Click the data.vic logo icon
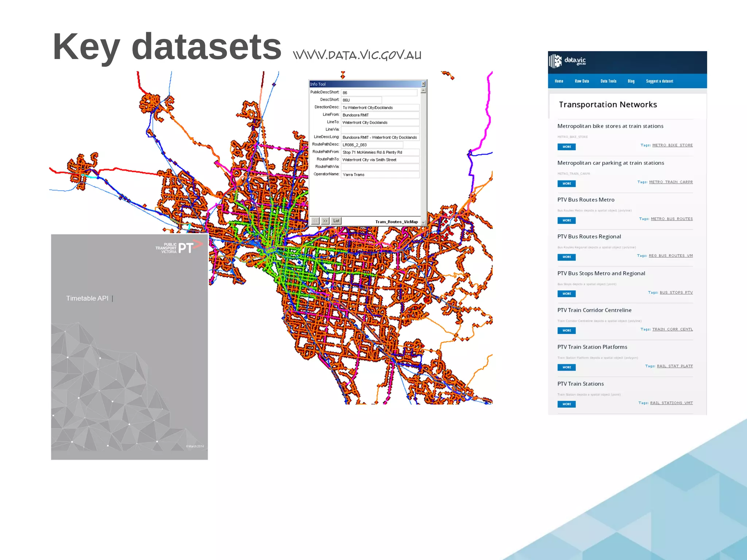This screenshot has width=747, height=560. point(556,61)
